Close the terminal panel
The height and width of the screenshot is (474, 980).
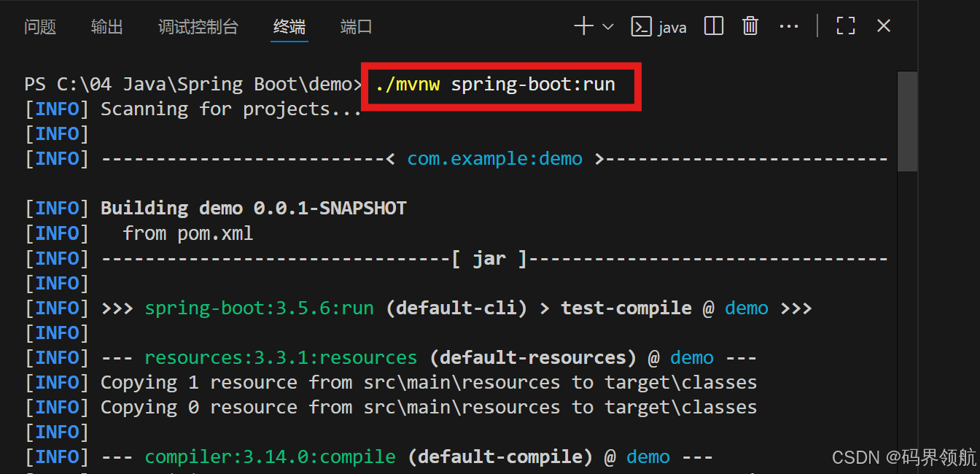(x=884, y=27)
